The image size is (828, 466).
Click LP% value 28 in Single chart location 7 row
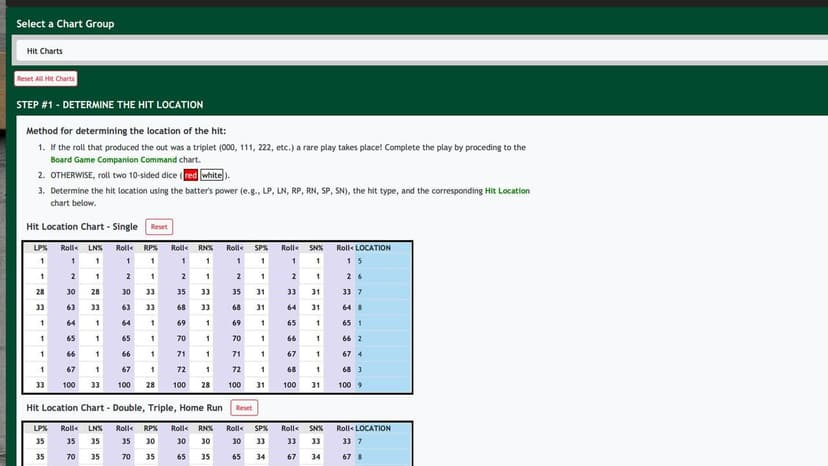tap(40, 292)
